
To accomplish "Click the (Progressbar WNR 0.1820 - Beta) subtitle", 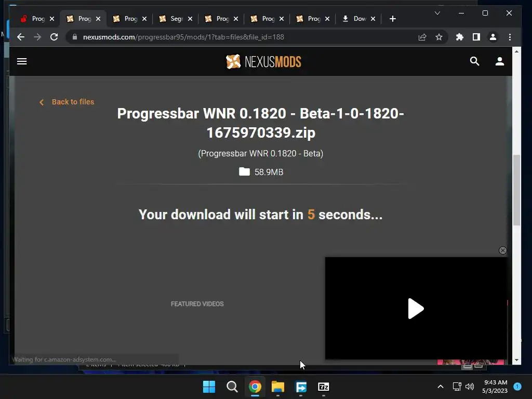I will (x=261, y=153).
